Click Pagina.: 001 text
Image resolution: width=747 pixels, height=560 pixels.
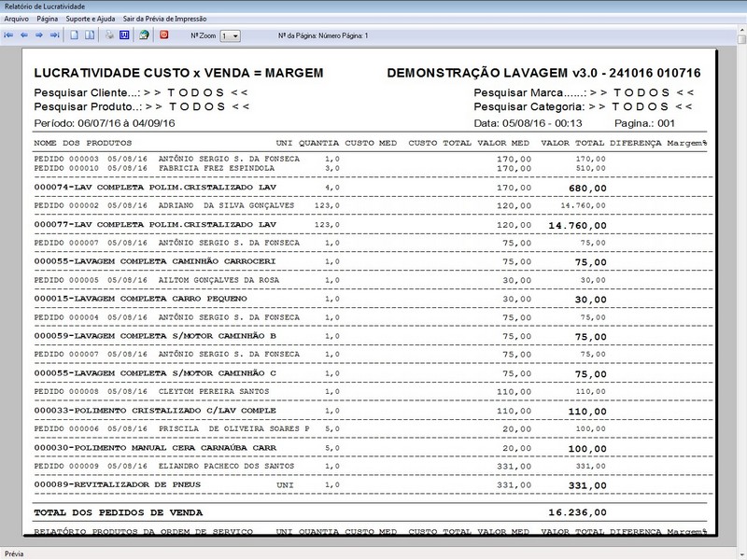coord(644,123)
